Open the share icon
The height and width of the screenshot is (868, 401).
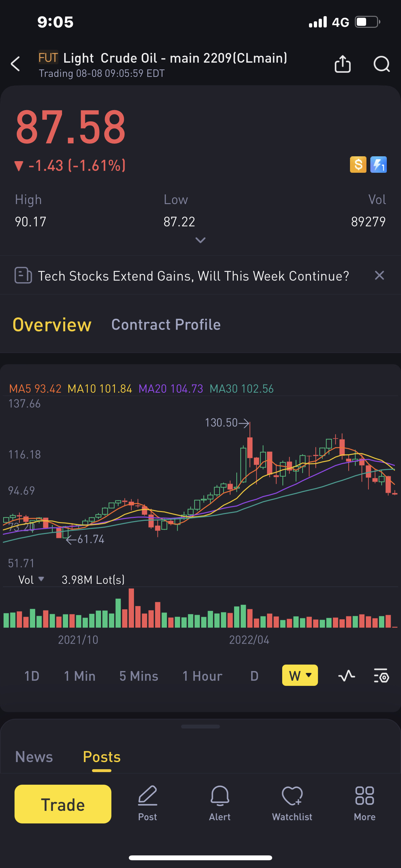(342, 64)
